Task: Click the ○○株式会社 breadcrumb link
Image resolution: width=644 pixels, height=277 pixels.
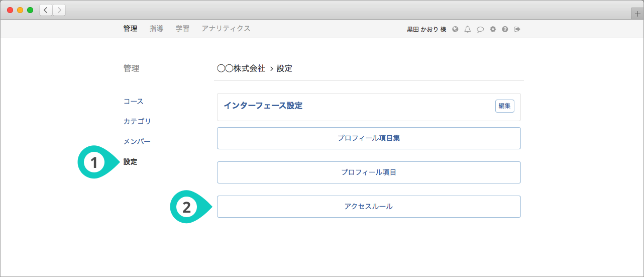Action: point(241,68)
